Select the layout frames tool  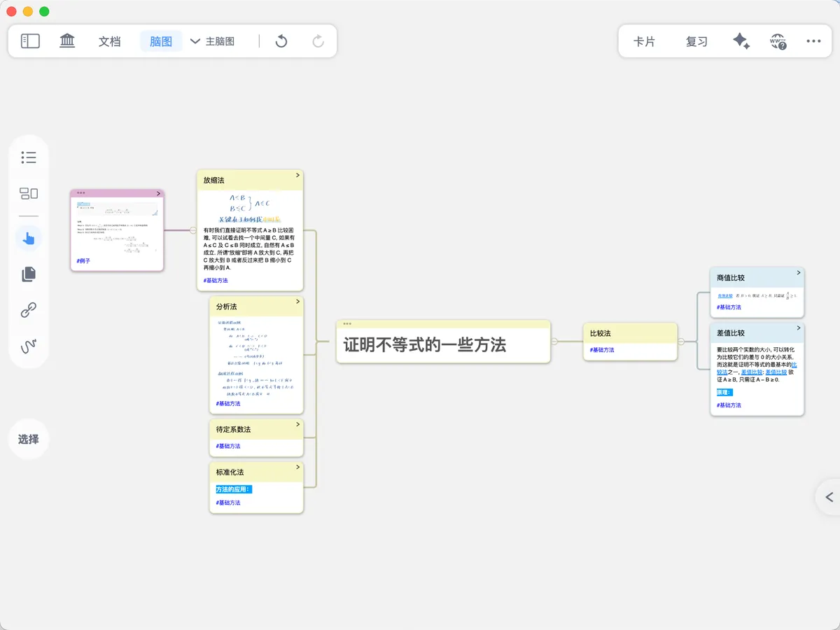(x=29, y=194)
